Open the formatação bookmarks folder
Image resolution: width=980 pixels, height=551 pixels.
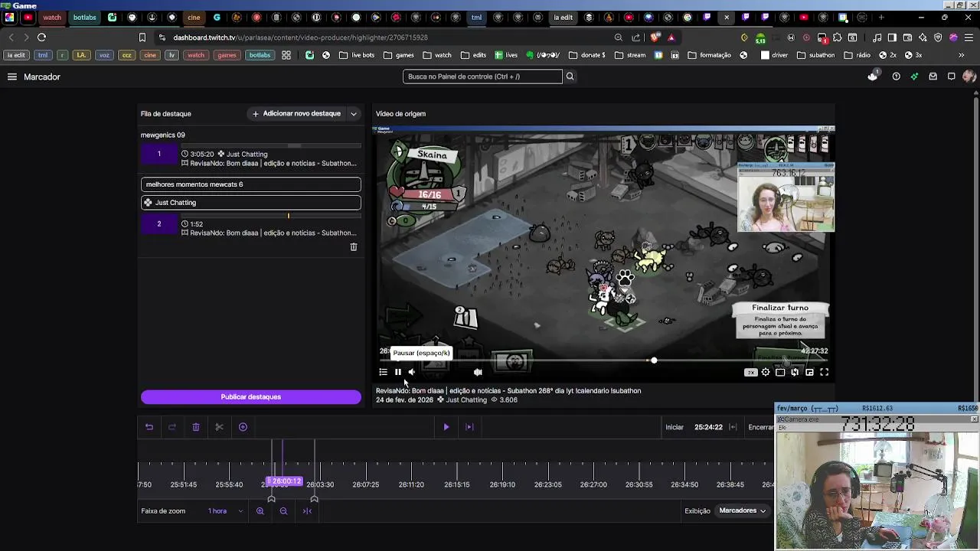pyautogui.click(x=709, y=55)
